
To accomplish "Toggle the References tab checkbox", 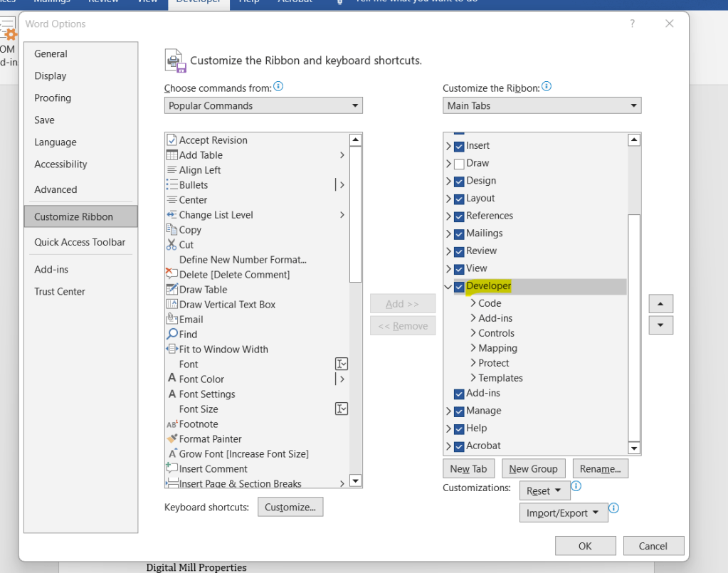I will 459,216.
